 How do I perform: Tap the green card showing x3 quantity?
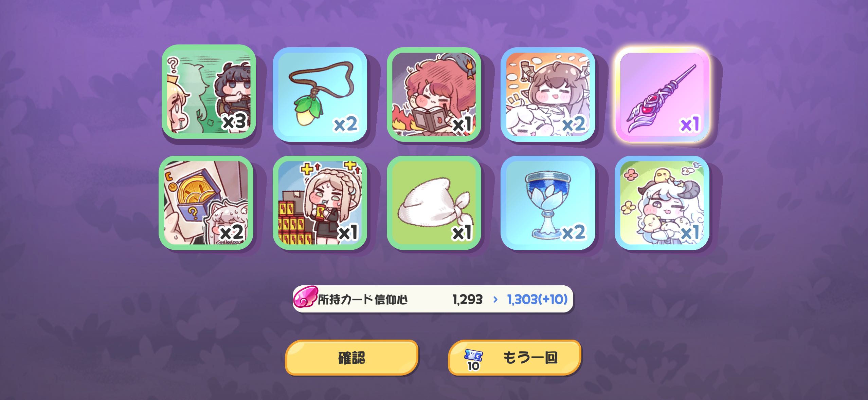[209, 92]
